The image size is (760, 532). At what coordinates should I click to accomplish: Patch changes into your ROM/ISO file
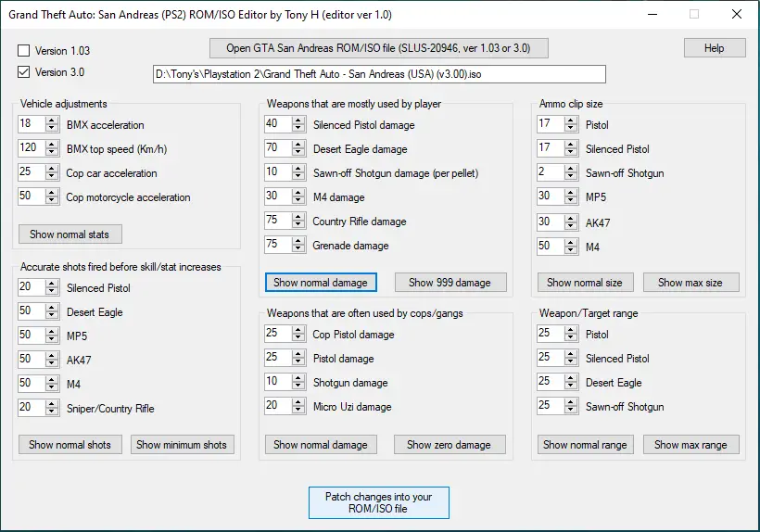379,502
